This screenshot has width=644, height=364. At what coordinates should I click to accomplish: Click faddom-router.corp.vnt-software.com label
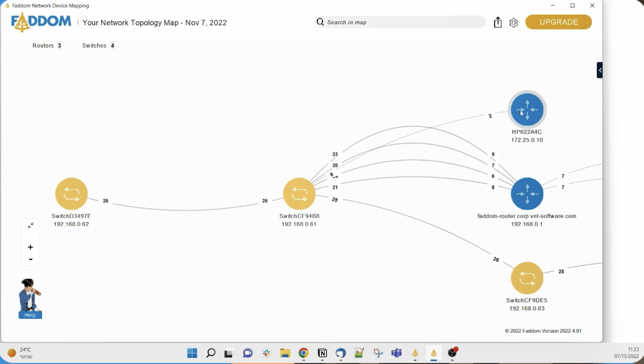click(x=527, y=216)
